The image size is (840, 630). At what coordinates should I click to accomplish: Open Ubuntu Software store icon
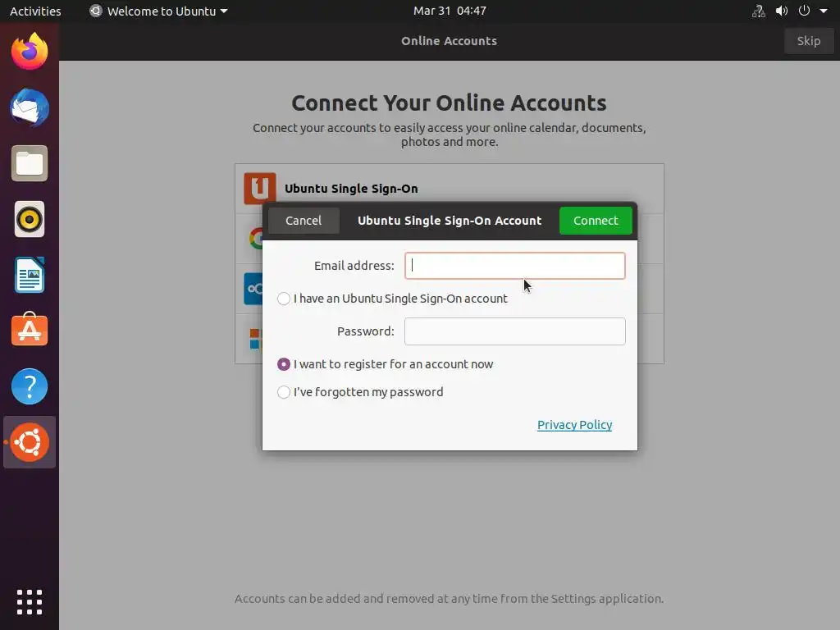point(30,330)
